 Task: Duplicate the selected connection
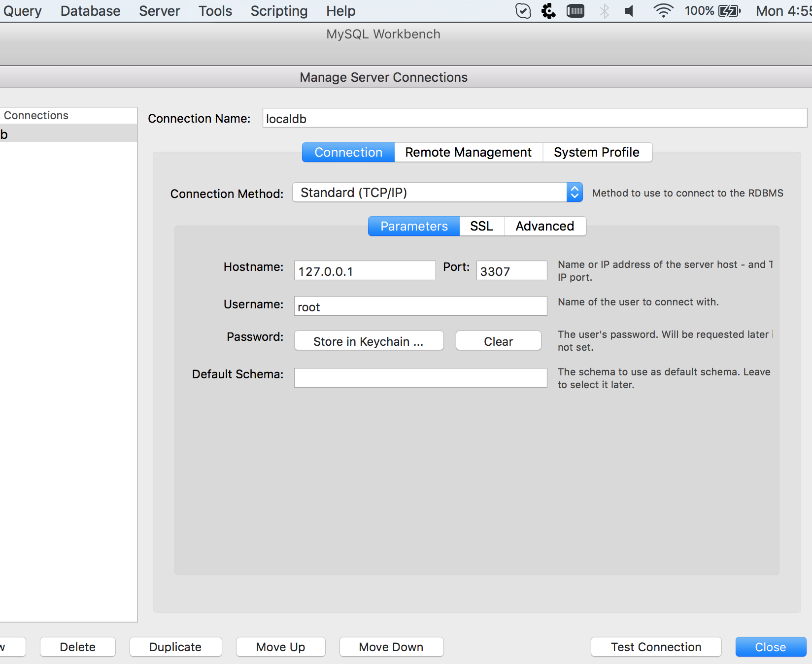176,647
